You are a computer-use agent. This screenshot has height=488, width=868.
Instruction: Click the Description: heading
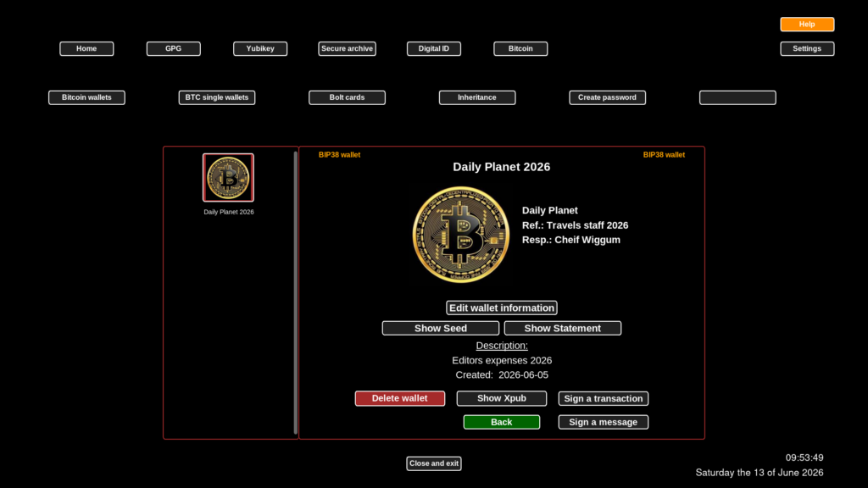click(x=502, y=346)
